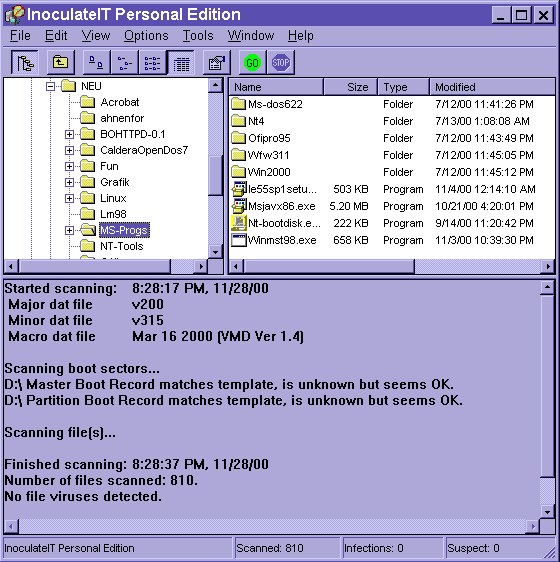
Task: Collapse the NEU folder
Action: 51,86
